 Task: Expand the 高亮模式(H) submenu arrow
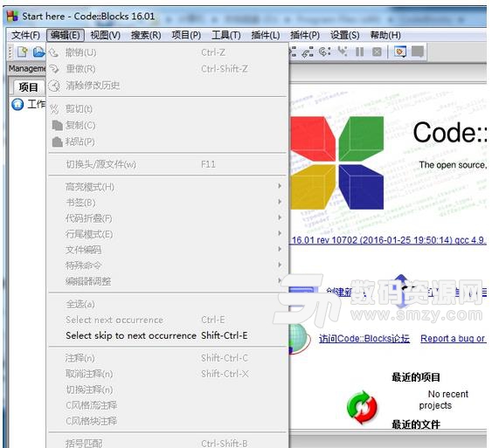280,186
